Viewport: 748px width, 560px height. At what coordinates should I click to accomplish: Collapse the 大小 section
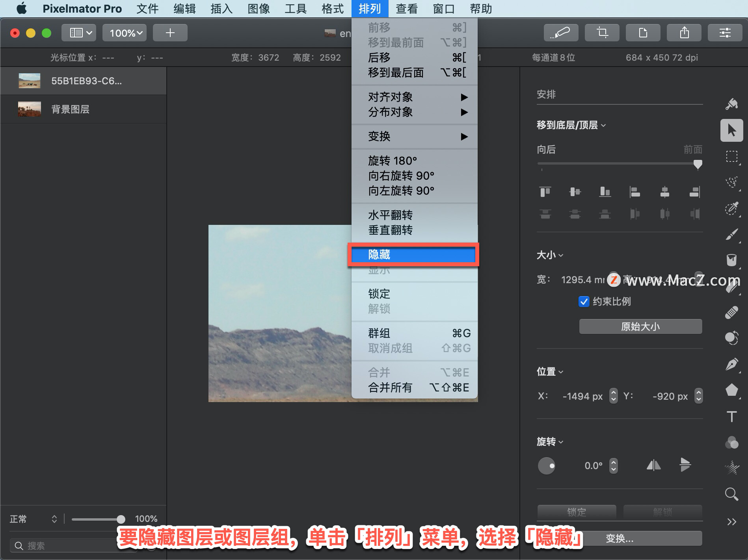coord(550,255)
